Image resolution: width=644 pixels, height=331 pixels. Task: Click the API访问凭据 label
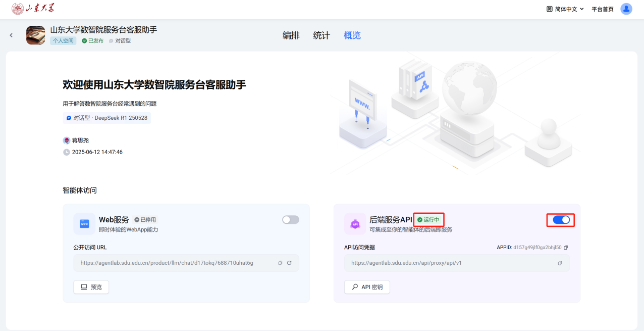[x=360, y=248]
